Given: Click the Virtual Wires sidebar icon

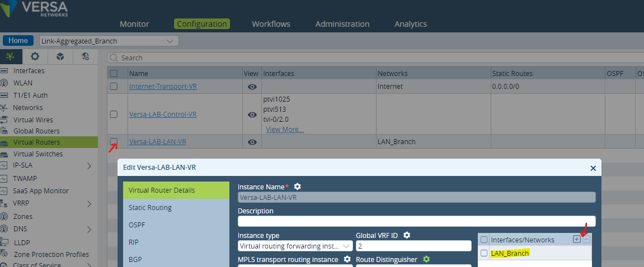Looking at the screenshot, I should pos(4,120).
